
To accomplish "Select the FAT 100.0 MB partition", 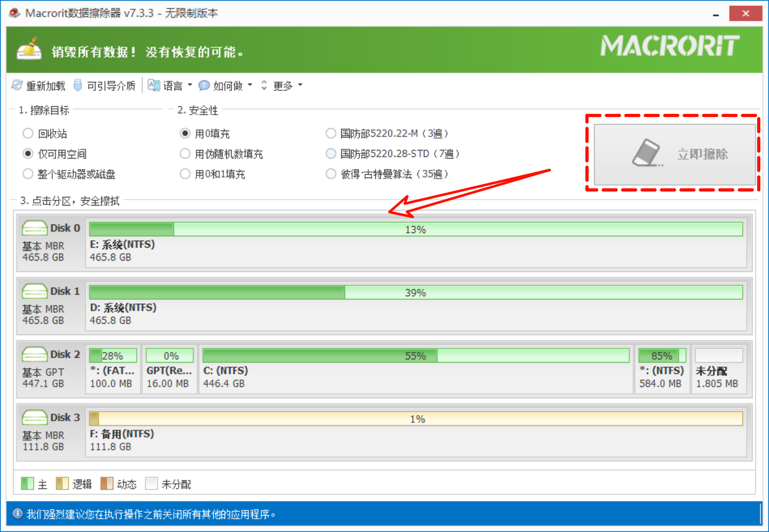I will [113, 370].
